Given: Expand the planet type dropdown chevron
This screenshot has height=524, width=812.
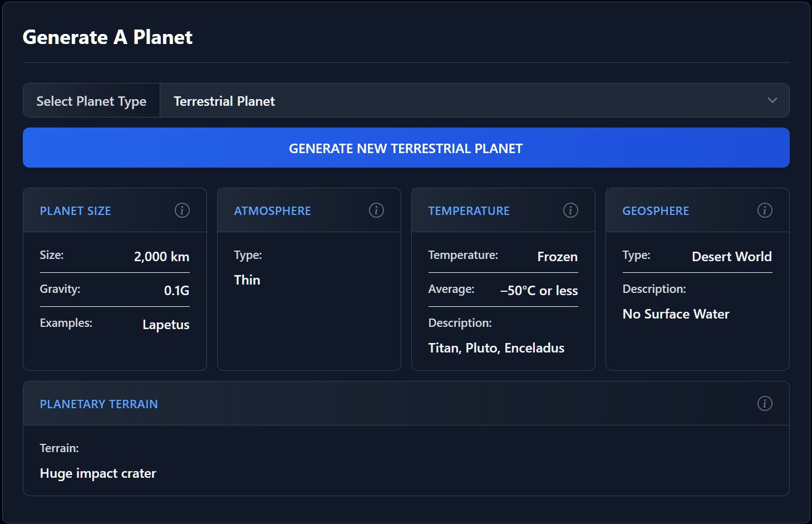Looking at the screenshot, I should coord(772,101).
